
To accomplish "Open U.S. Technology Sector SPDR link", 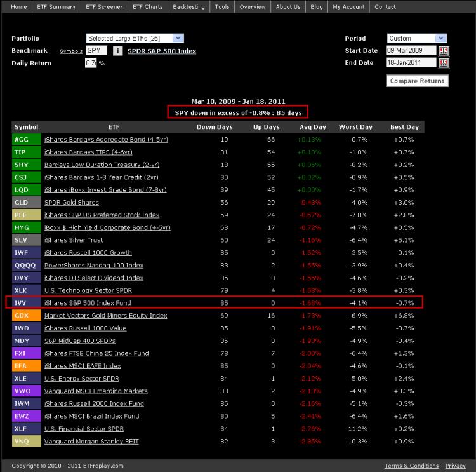I will (88, 290).
